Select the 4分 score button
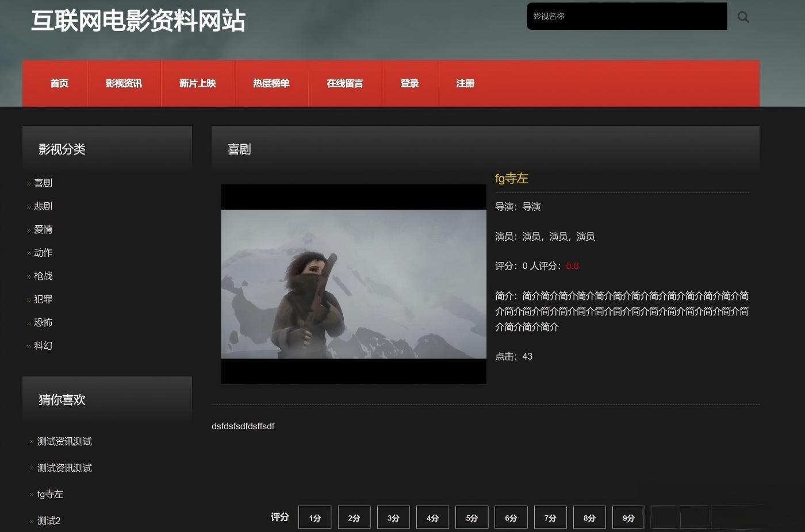Viewport: 805px width, 532px height. tap(432, 518)
